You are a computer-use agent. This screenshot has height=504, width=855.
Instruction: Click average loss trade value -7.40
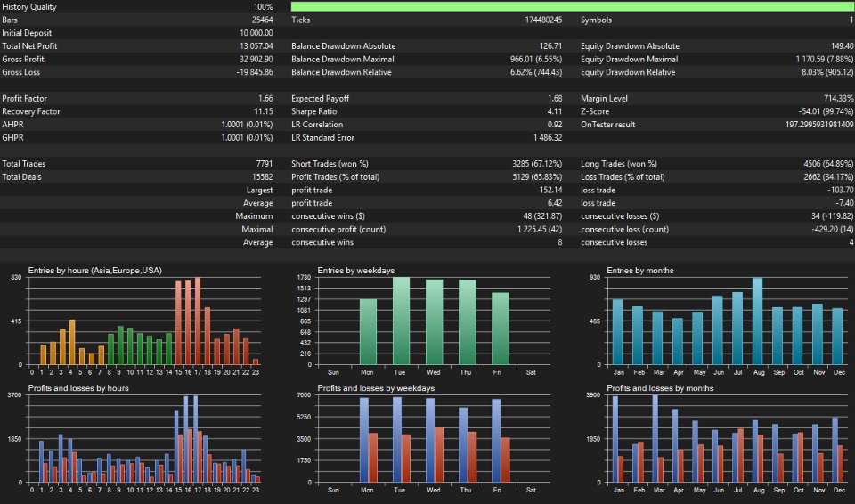845,203
